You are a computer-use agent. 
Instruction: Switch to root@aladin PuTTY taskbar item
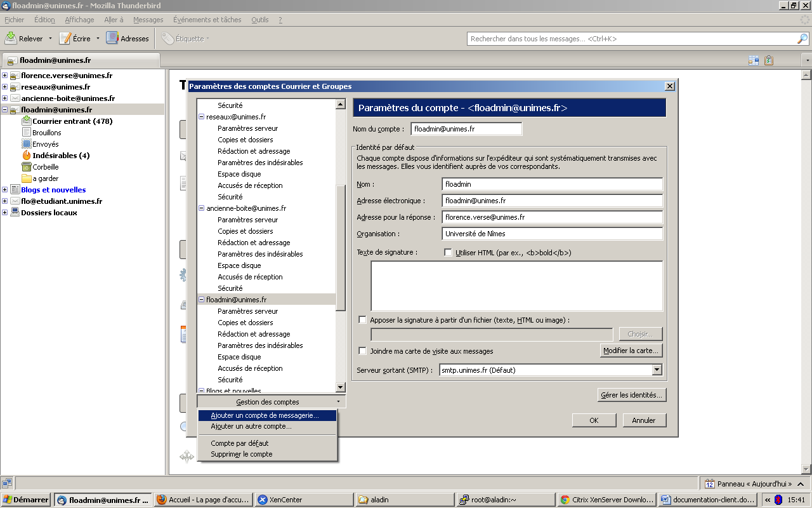tap(506, 500)
